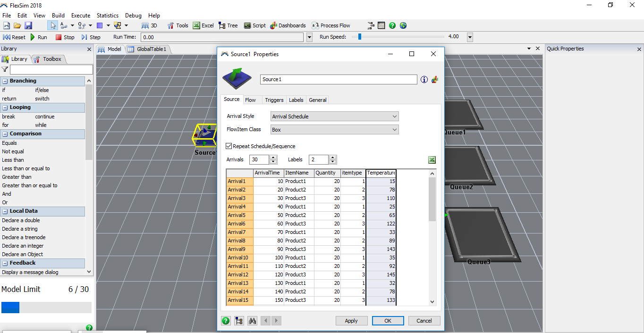The width and height of the screenshot is (644, 333).
Task: Increase the Arrivals count with up arrow
Action: pos(273,158)
